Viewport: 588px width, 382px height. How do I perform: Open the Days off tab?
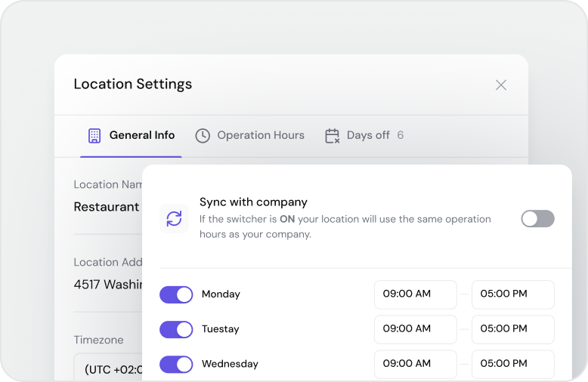tap(368, 136)
